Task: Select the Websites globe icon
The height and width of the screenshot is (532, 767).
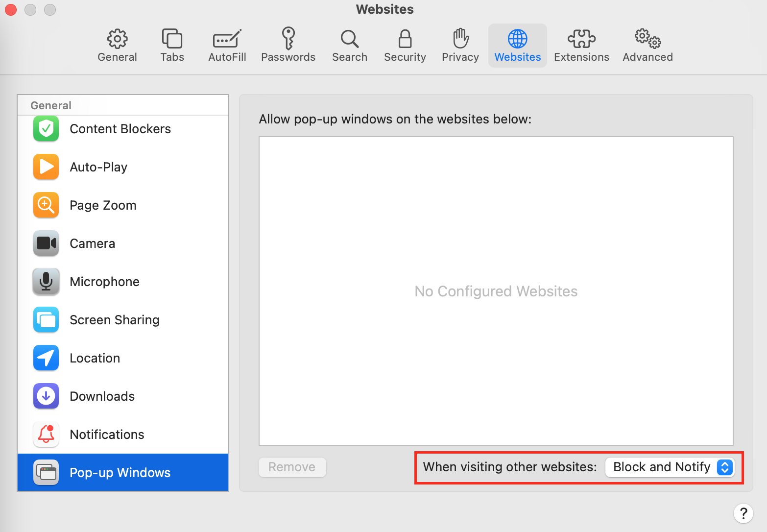Action: click(x=518, y=39)
